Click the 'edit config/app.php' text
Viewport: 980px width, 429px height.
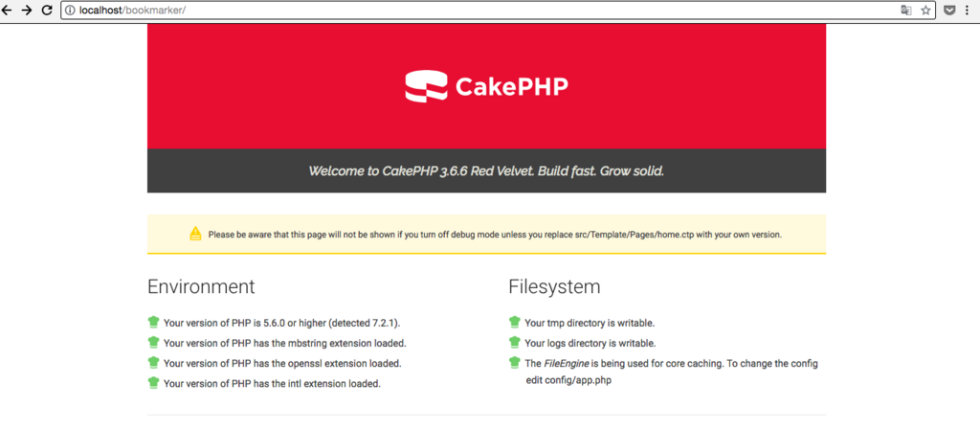568,380
